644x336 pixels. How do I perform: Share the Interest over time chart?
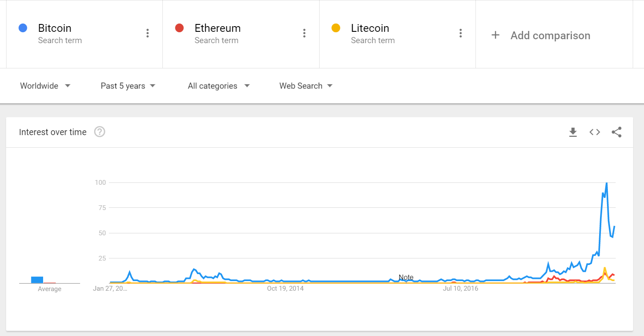tap(617, 132)
